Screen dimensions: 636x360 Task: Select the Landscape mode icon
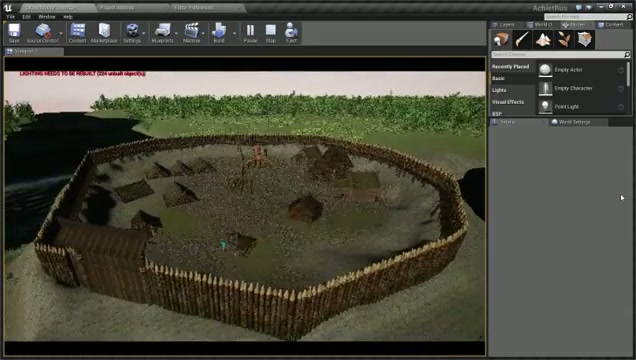click(543, 39)
